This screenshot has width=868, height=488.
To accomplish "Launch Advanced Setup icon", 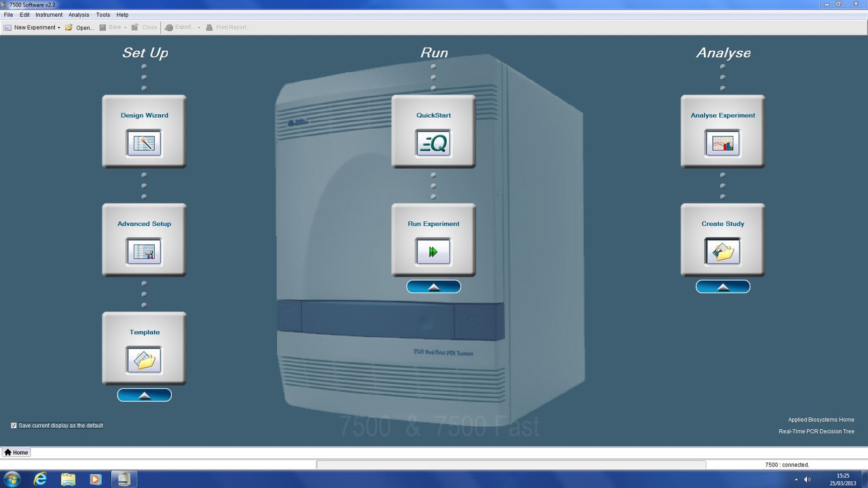I will (x=144, y=252).
